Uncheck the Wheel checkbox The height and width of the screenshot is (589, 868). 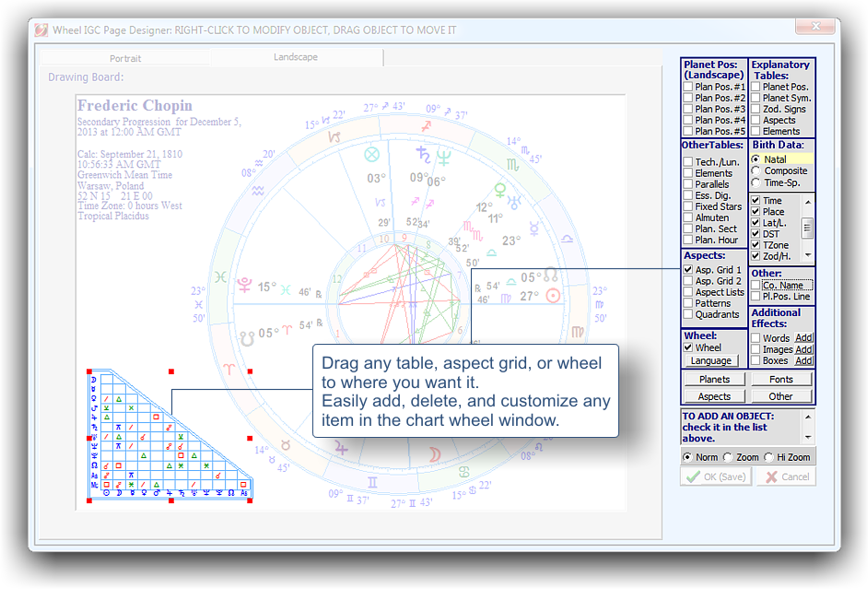(688, 348)
